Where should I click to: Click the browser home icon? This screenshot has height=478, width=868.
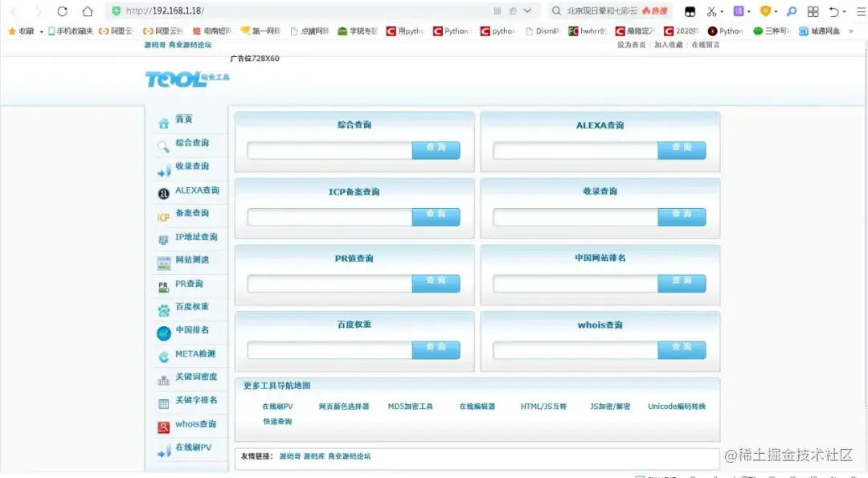[87, 11]
